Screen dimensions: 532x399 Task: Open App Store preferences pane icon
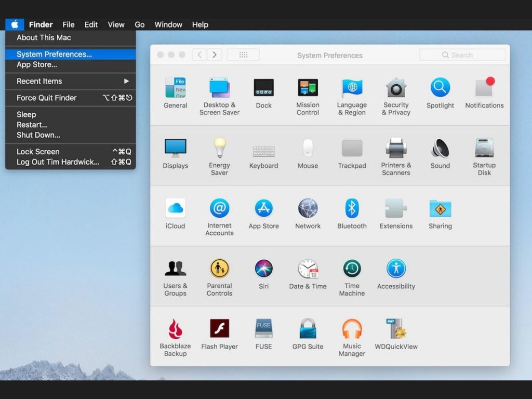[263, 208]
